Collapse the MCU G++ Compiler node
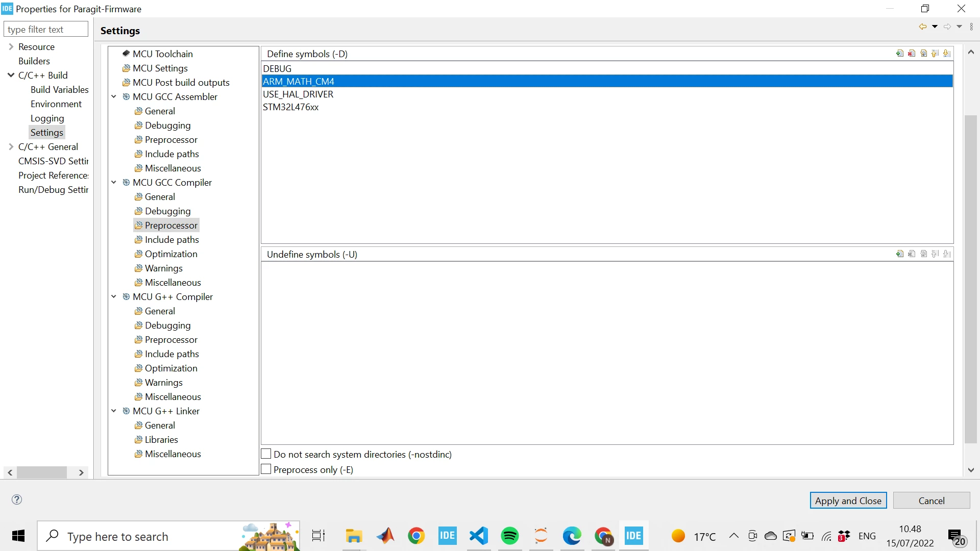 [114, 296]
